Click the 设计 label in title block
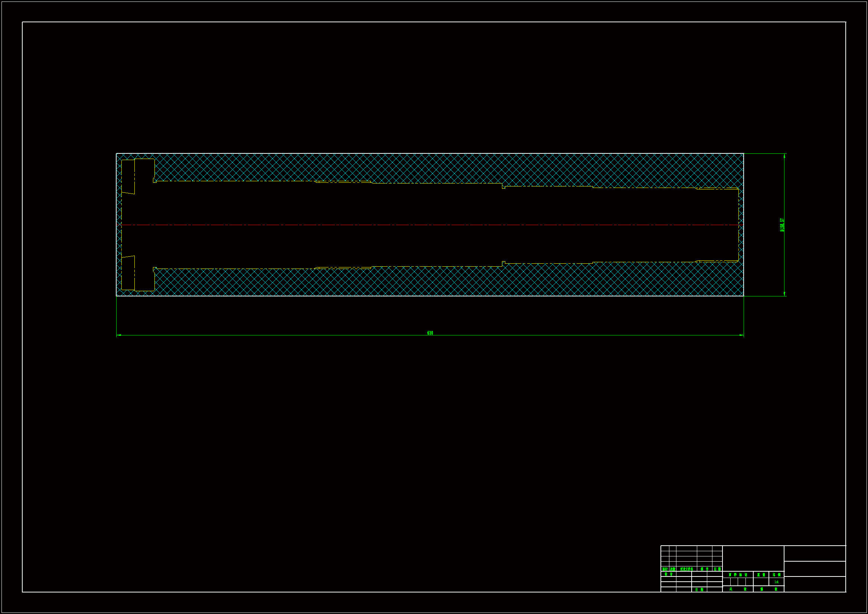The height and width of the screenshot is (614, 868). click(668, 574)
